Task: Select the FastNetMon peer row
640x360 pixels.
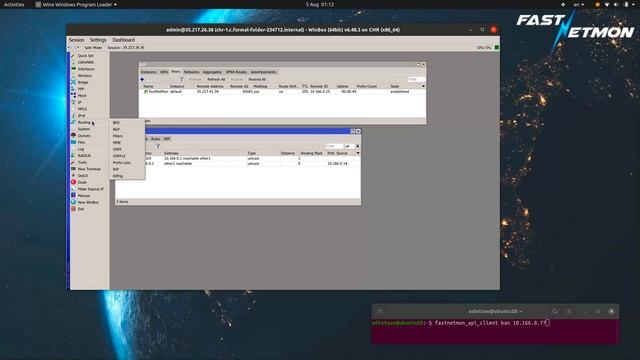Action: (282, 92)
